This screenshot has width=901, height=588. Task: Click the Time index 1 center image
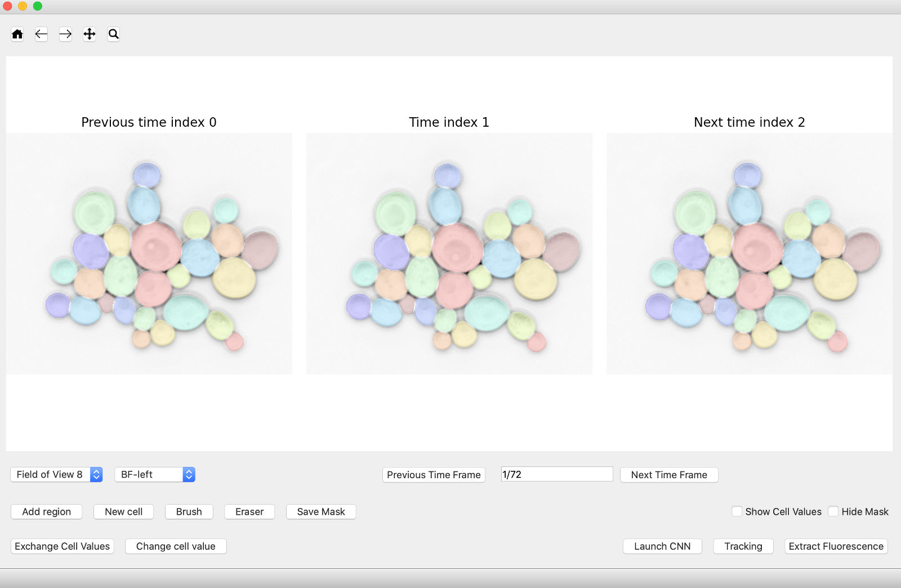pos(449,253)
